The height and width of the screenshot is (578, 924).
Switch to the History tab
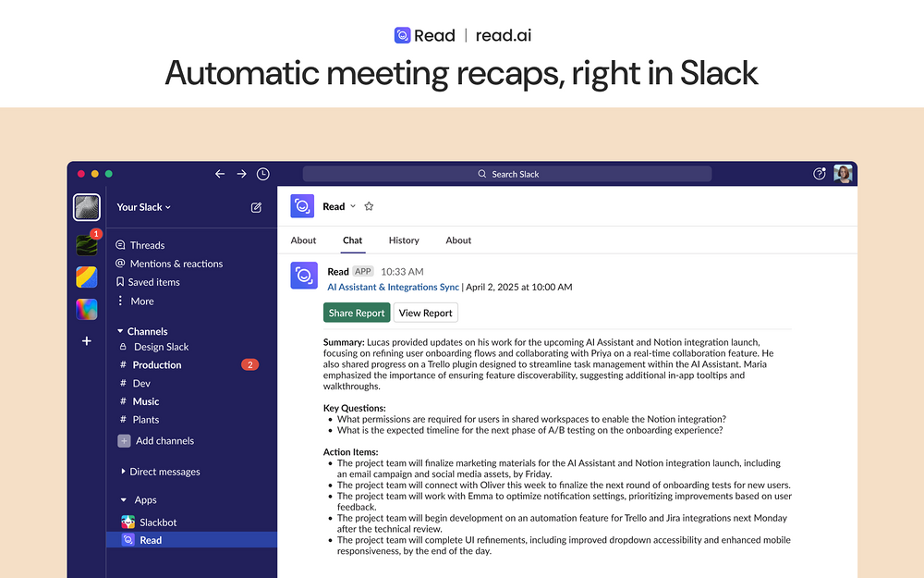click(404, 240)
